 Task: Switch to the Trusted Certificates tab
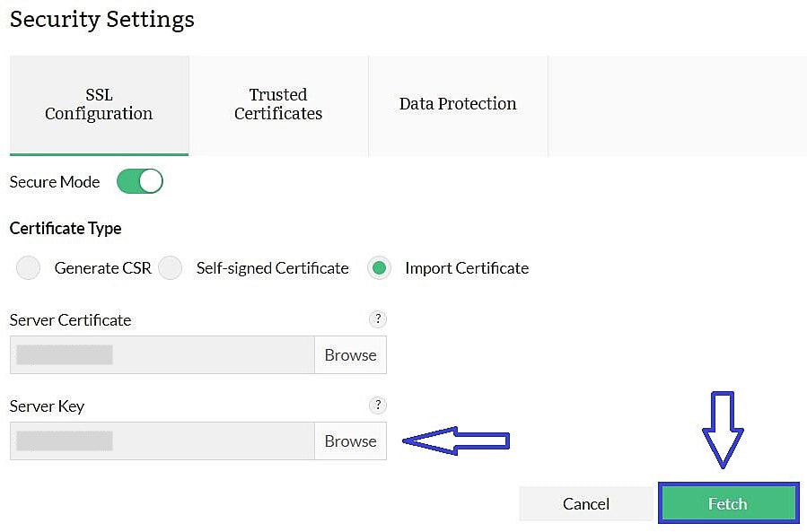(277, 104)
